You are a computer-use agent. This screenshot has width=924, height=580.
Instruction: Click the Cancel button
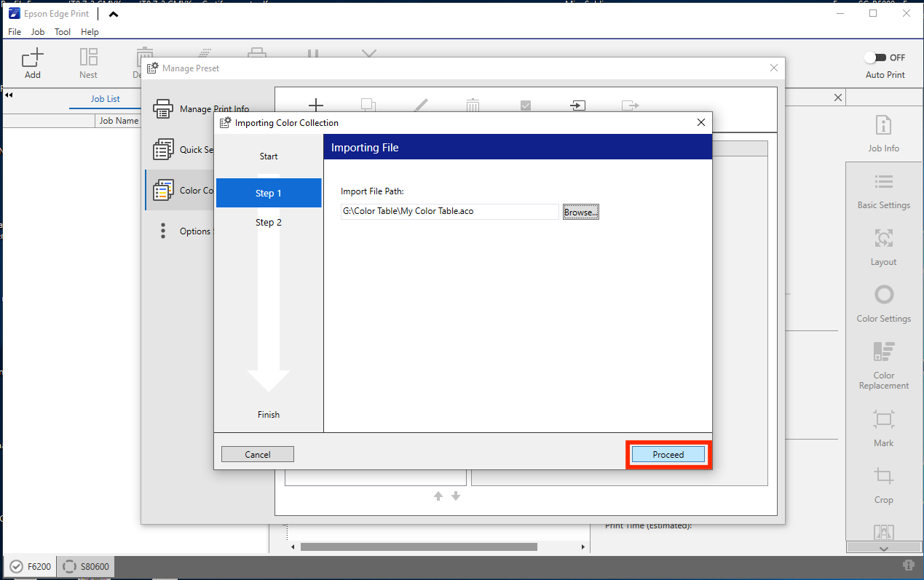[x=258, y=455]
